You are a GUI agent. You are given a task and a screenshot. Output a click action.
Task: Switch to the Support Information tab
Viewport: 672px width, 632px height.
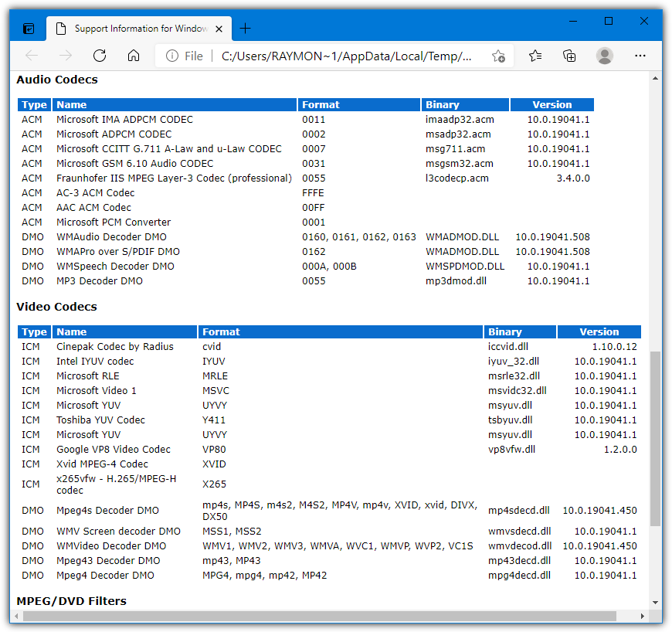(x=139, y=28)
